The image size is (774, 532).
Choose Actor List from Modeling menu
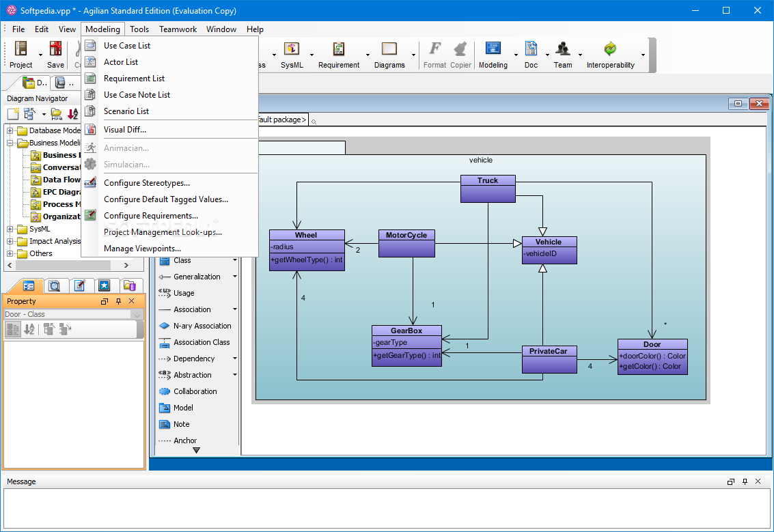pyautogui.click(x=170, y=61)
